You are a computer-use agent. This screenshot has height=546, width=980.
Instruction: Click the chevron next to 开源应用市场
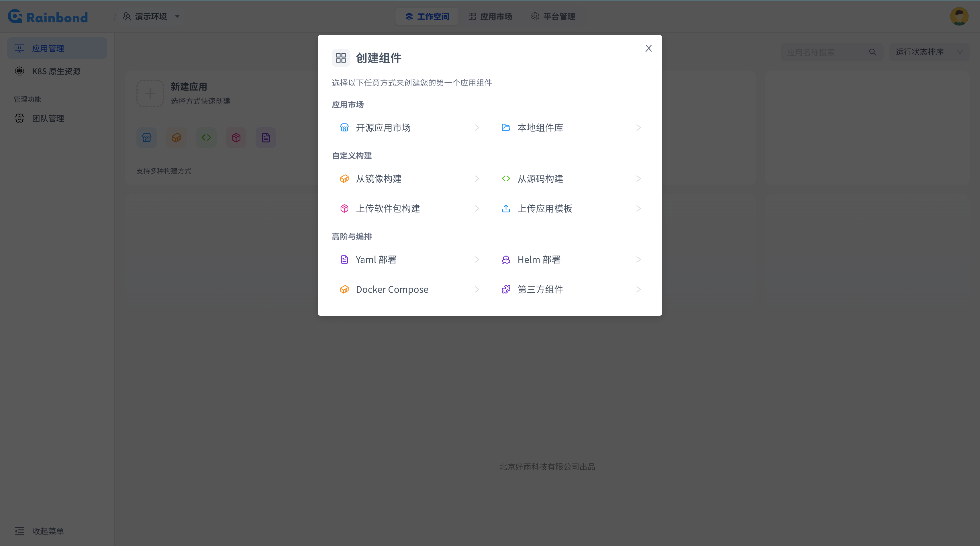[477, 128]
